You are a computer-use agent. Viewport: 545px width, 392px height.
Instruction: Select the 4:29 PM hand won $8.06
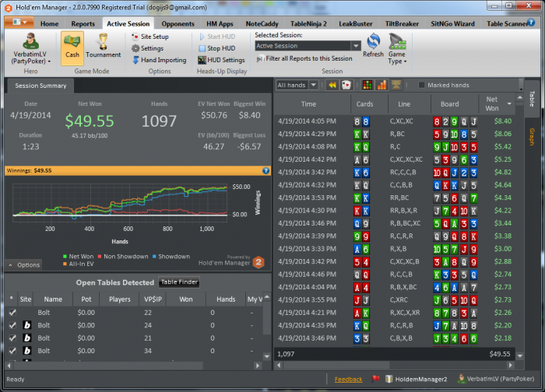(395, 134)
